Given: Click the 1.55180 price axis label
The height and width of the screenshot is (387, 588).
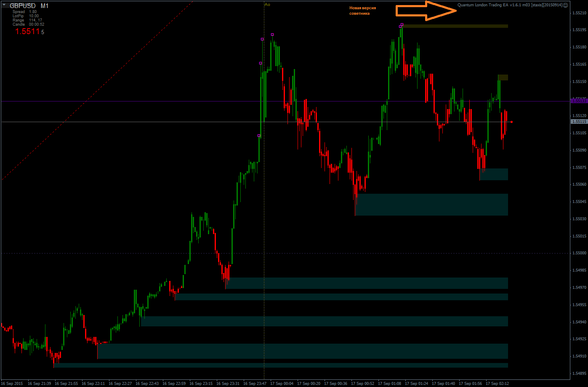Looking at the screenshot, I should (580, 47).
